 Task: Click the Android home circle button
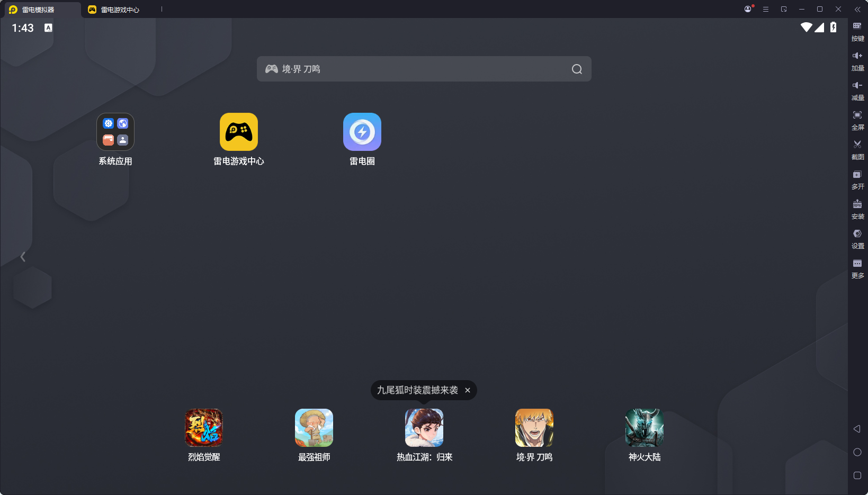click(857, 452)
